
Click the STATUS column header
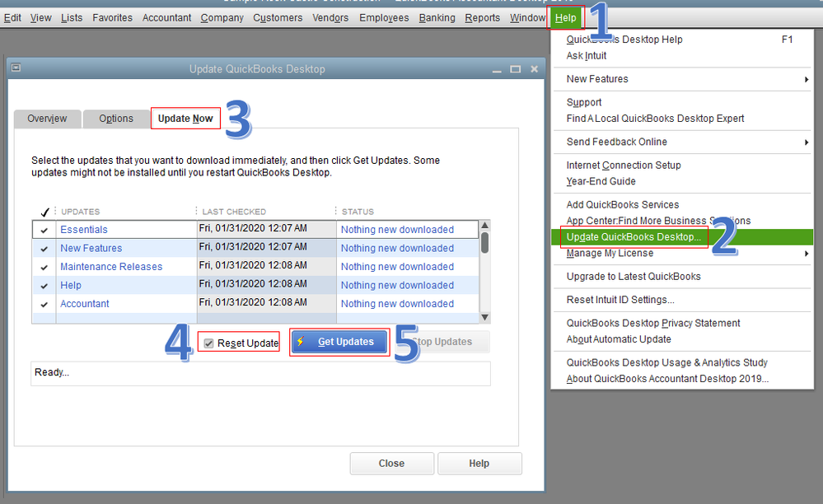[358, 212]
